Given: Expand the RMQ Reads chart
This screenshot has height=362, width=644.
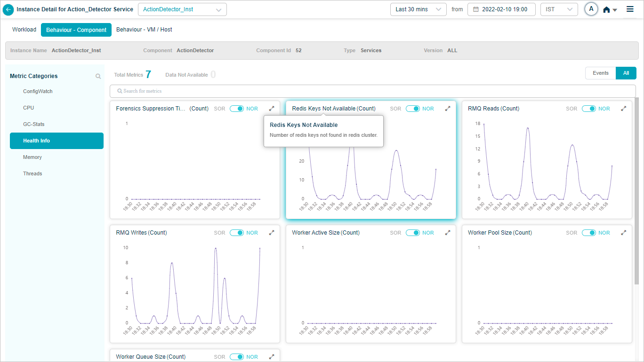Looking at the screenshot, I should [x=623, y=109].
